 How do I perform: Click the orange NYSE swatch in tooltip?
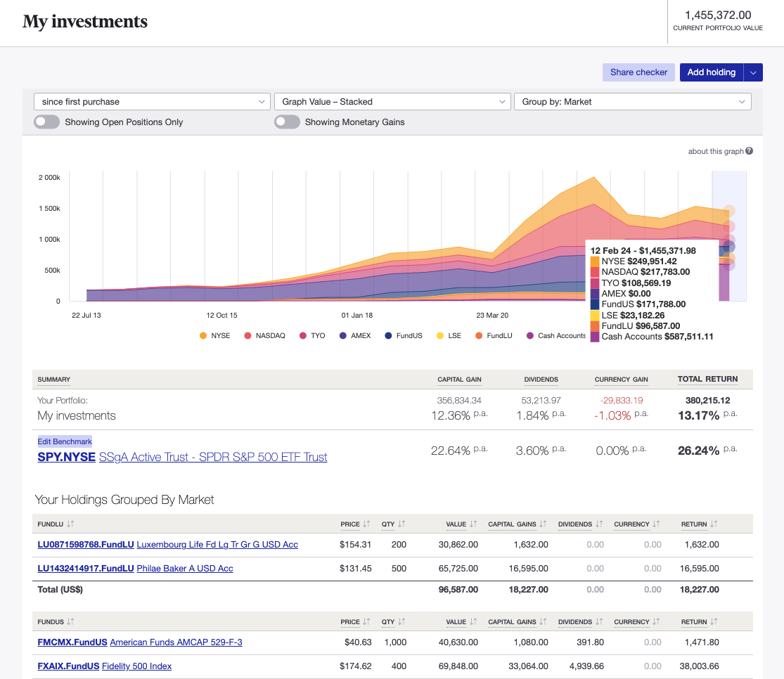click(595, 261)
